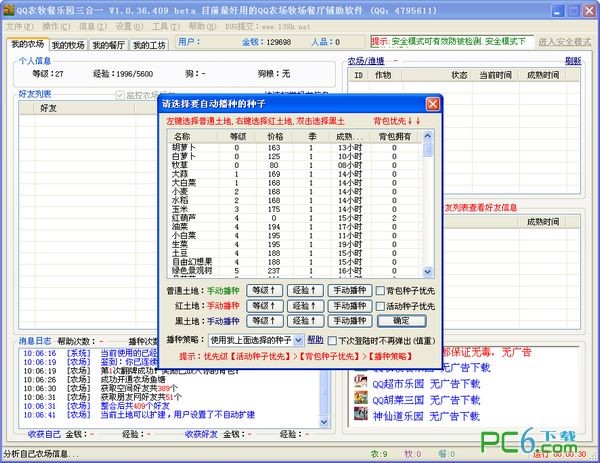The width and height of the screenshot is (600, 463).
Task: Sort seed list by 名称 column
Action: 192,136
